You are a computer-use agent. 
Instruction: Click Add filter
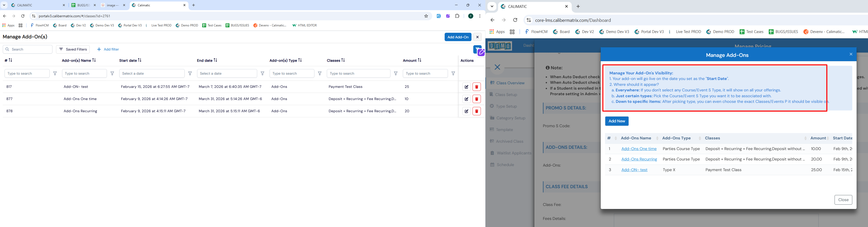(108, 49)
